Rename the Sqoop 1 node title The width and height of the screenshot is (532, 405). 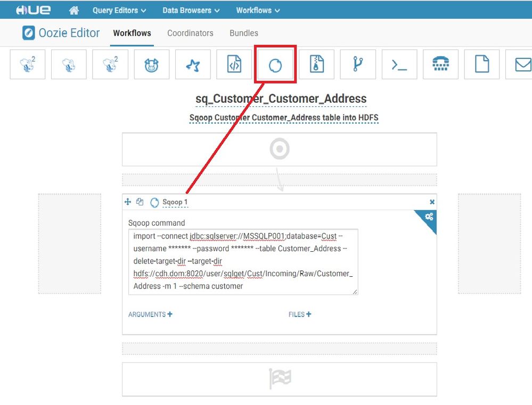175,202
